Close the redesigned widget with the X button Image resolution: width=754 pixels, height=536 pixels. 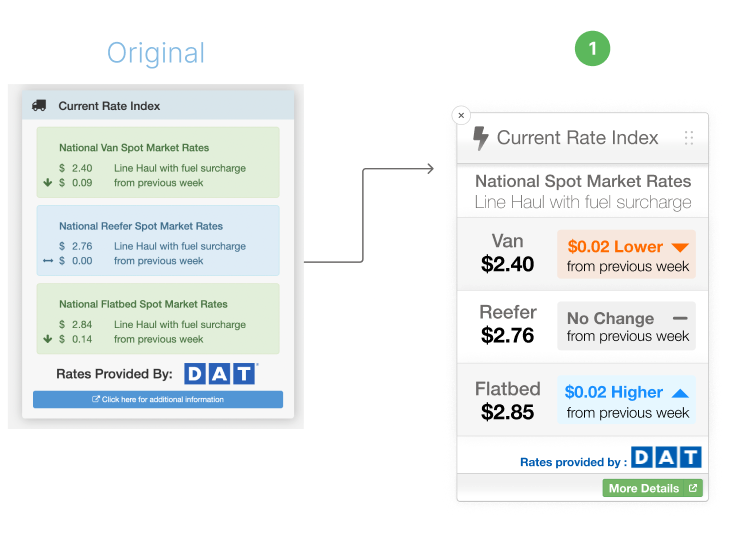coord(461,115)
